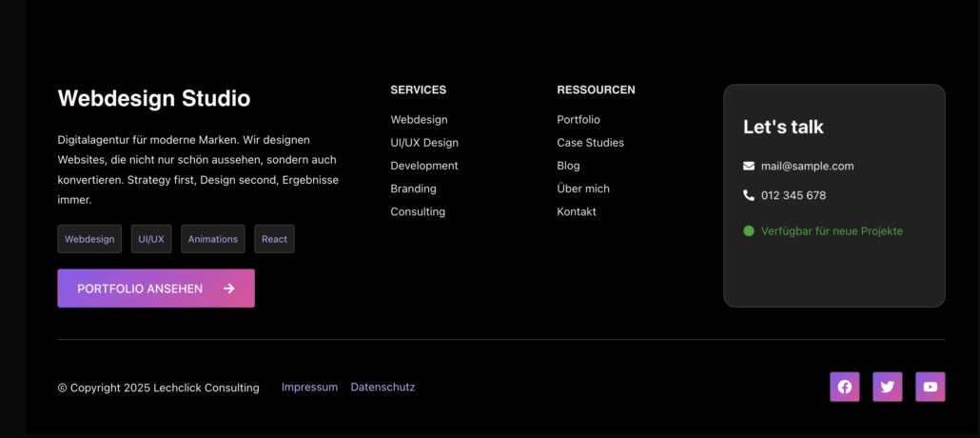980x438 pixels.
Task: Open the YouTube social icon
Action: click(931, 387)
